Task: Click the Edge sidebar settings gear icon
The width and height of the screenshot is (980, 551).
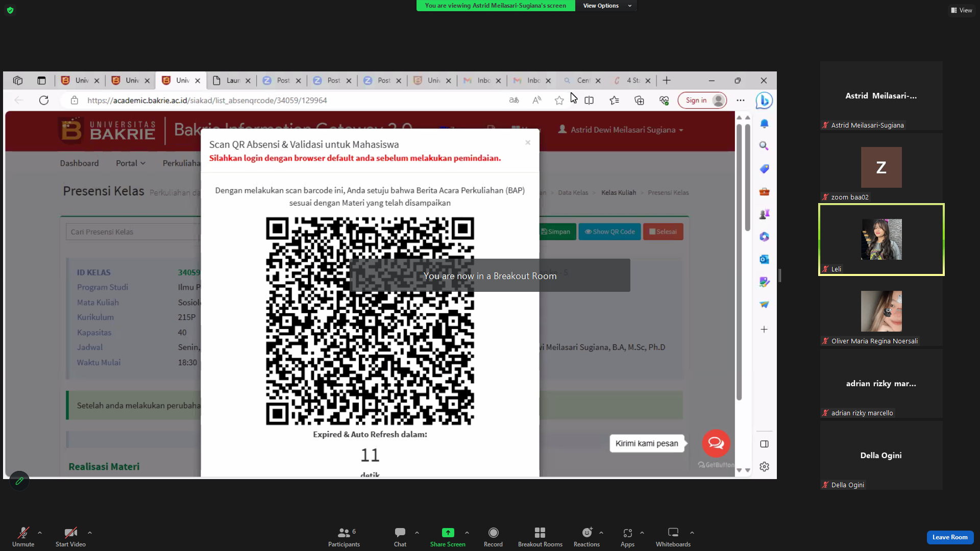Action: click(x=764, y=466)
